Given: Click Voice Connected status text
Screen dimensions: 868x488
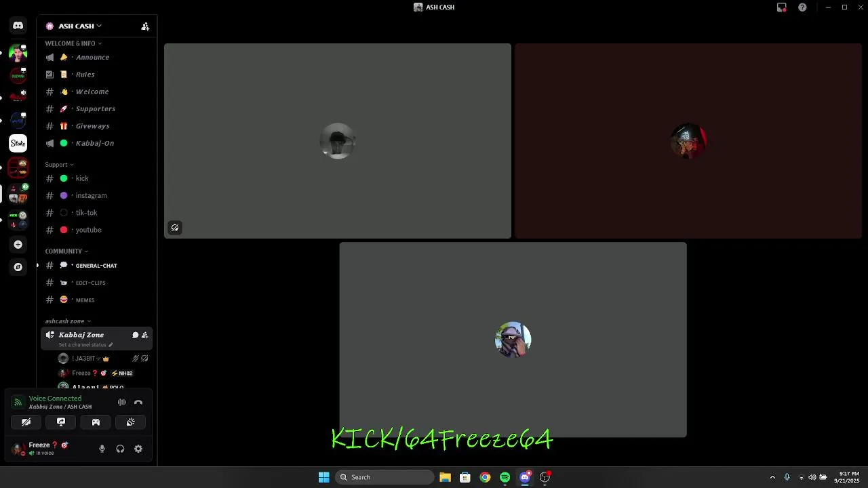Looking at the screenshot, I should [55, 399].
